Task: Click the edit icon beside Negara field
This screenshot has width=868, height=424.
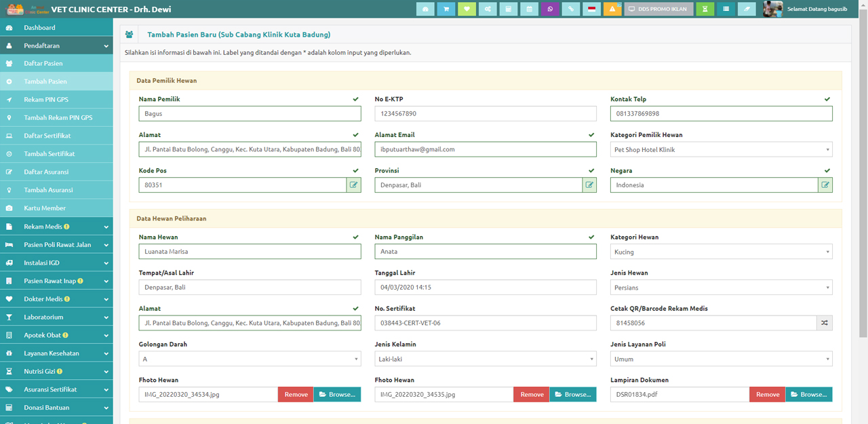Action: (x=825, y=185)
